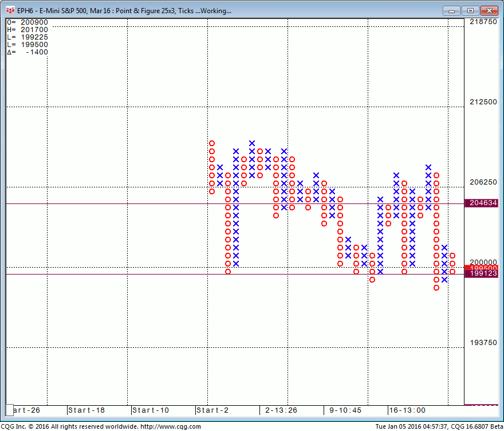Click the small box at time axis start

[x=9, y=410]
